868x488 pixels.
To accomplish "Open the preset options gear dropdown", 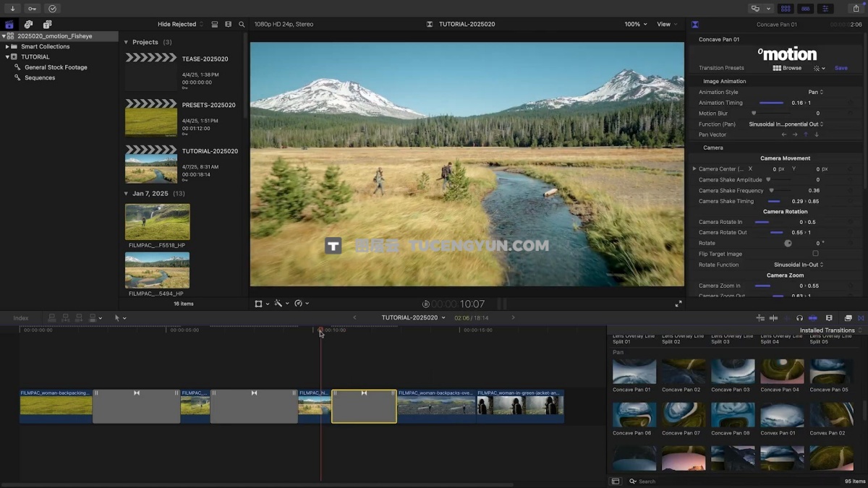I will [819, 68].
